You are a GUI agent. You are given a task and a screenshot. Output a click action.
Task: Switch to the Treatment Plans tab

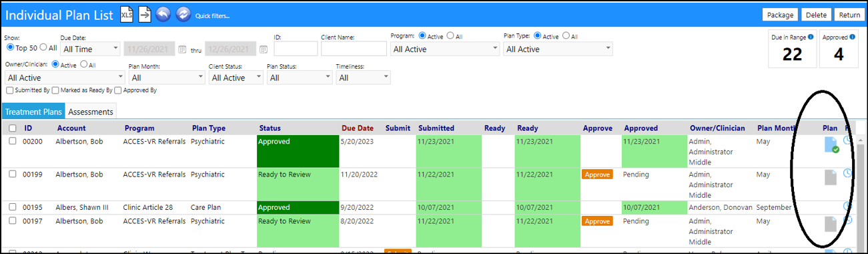pos(33,112)
